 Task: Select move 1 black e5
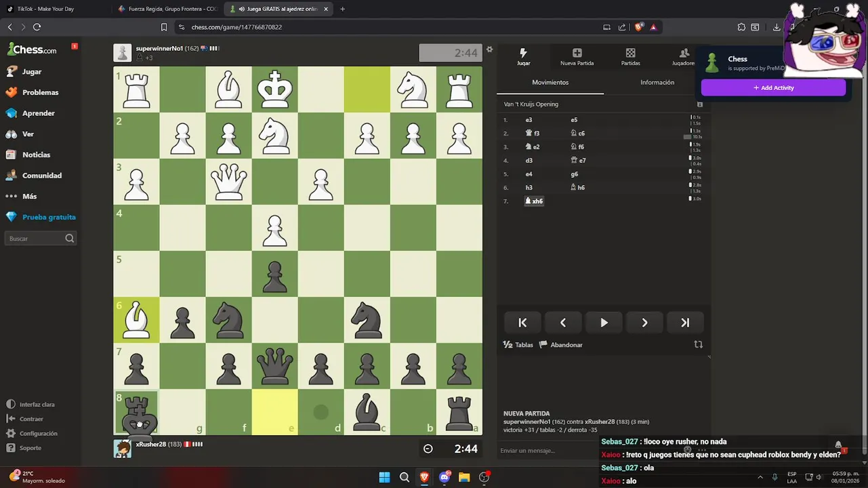click(574, 120)
